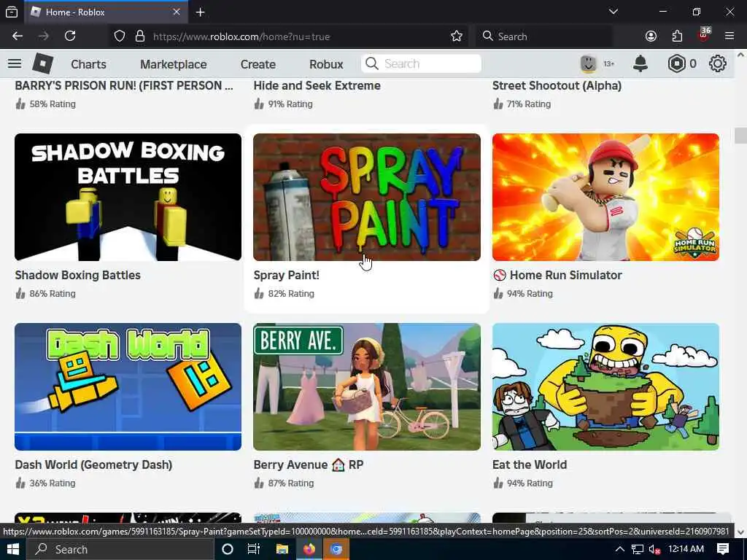747x560 pixels.
Task: Click 94% Rating under Eat the World
Action: click(x=530, y=483)
